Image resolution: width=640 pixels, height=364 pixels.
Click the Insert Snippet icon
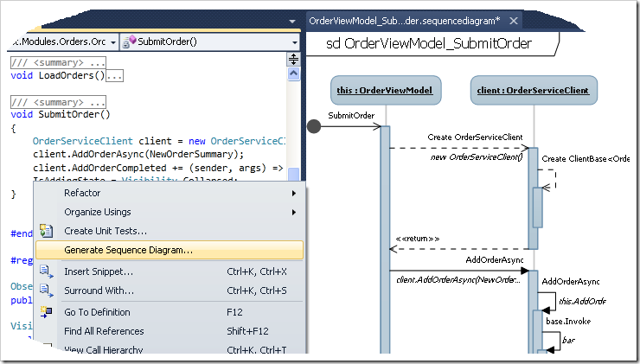pos(47,271)
